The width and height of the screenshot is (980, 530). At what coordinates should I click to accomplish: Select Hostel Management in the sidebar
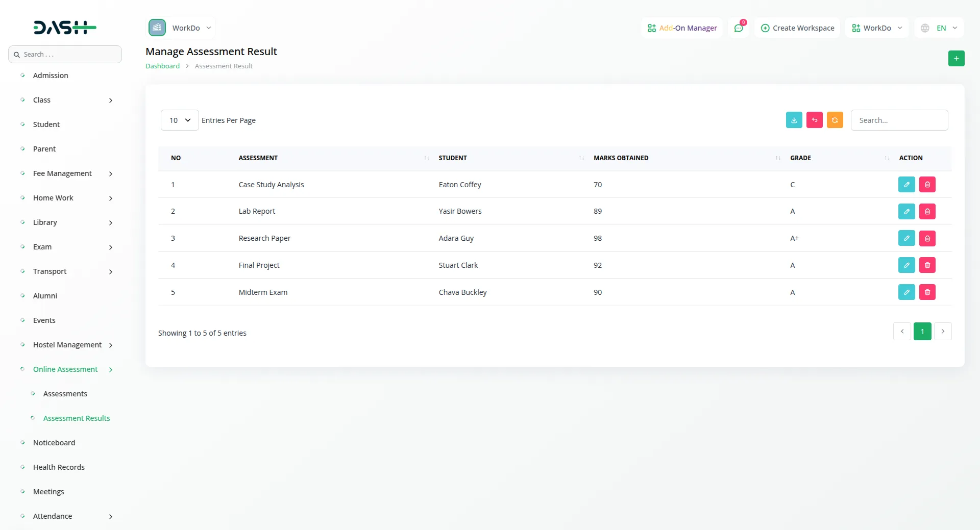tap(66, 345)
